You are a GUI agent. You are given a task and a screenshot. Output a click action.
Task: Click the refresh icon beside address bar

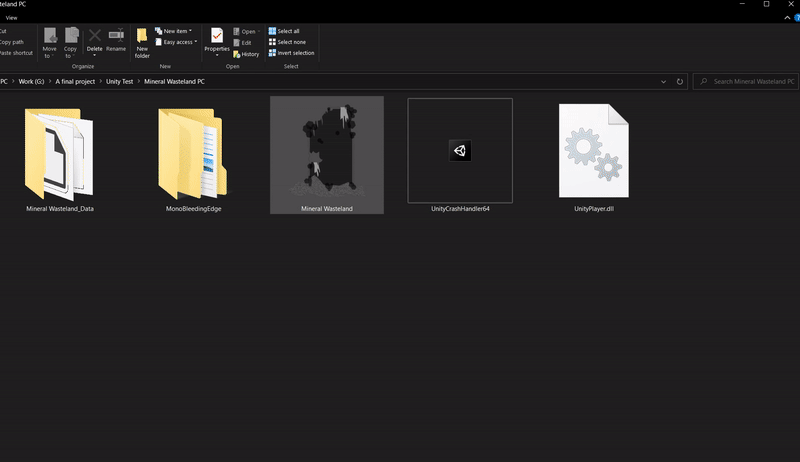(680, 81)
